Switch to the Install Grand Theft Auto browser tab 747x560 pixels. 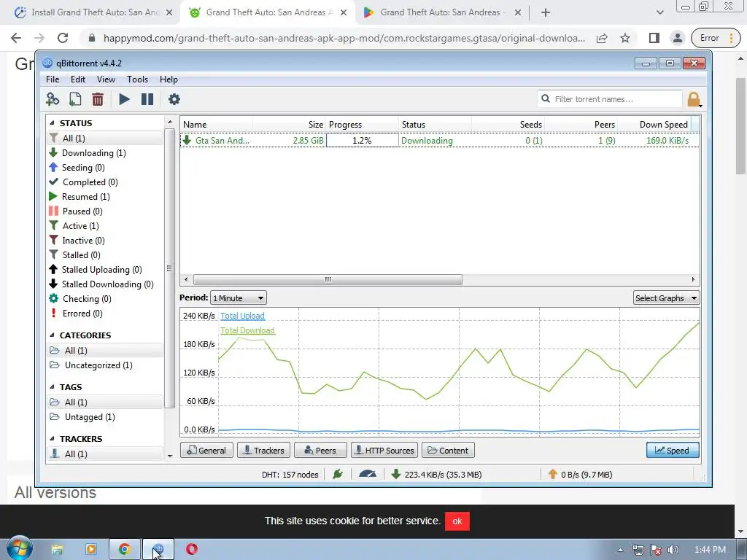pos(94,13)
